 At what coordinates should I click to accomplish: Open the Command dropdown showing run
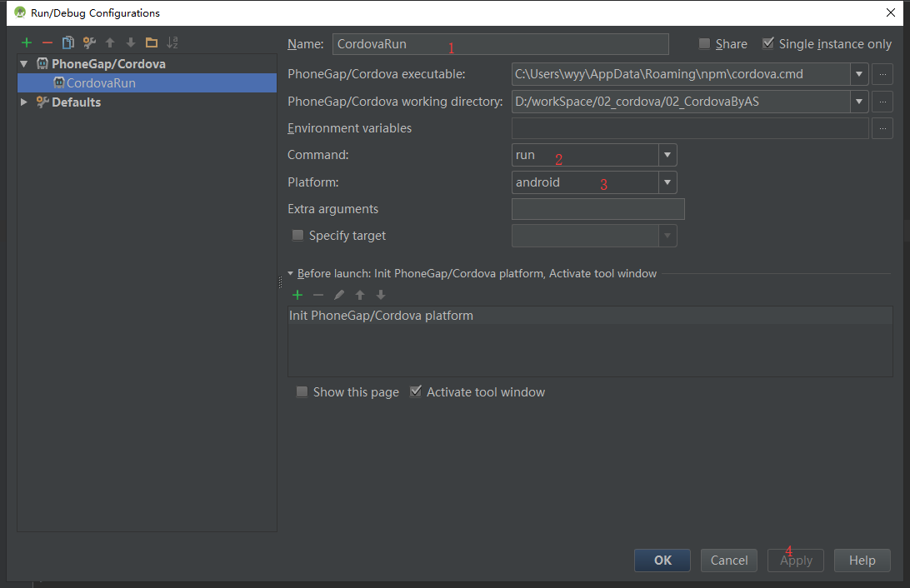667,155
